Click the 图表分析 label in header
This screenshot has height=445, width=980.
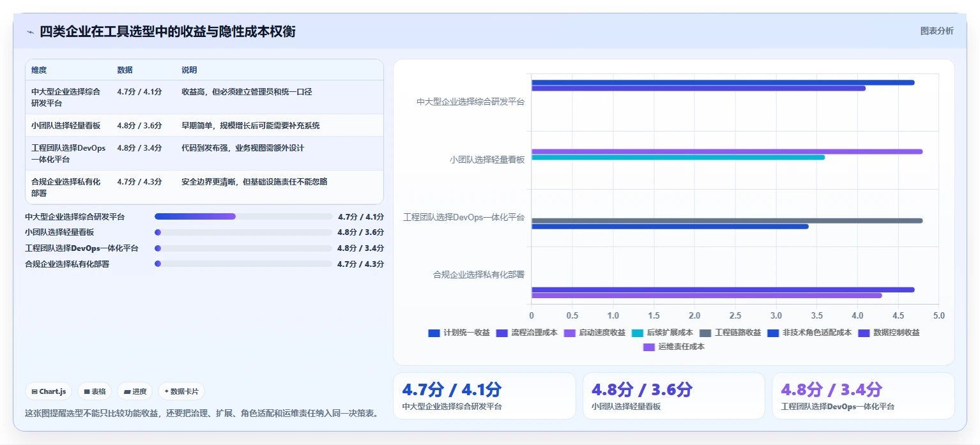pos(937,31)
